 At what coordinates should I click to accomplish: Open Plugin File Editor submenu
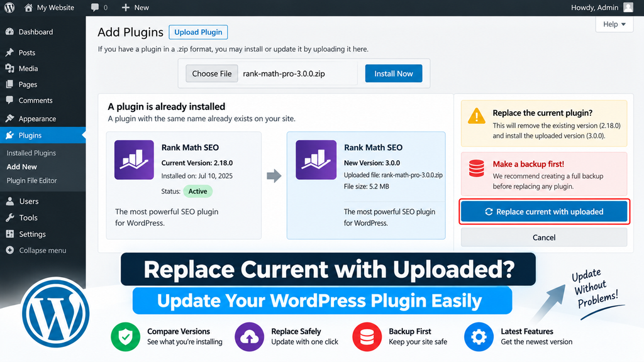point(31,180)
